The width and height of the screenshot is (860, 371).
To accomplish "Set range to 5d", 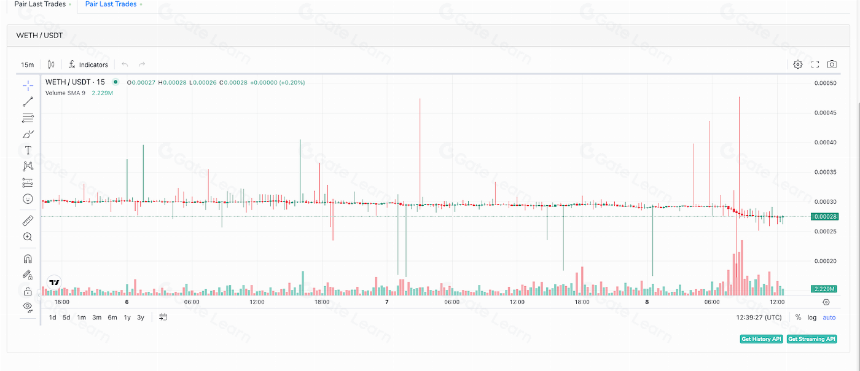I will [66, 318].
